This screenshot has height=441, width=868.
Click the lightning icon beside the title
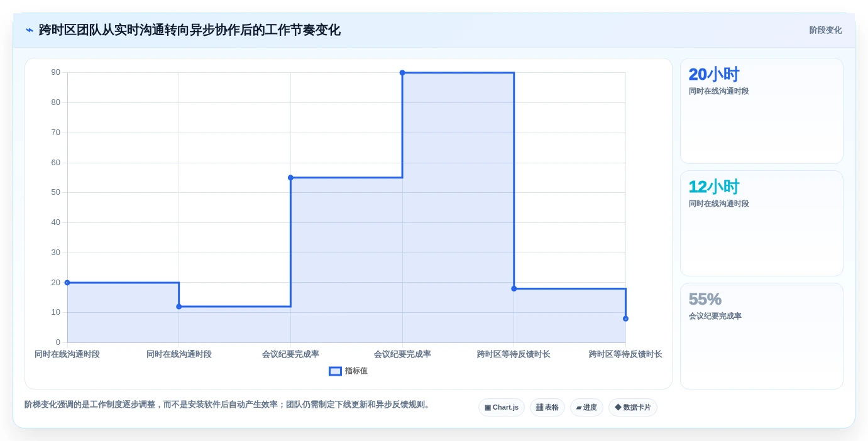[x=30, y=30]
